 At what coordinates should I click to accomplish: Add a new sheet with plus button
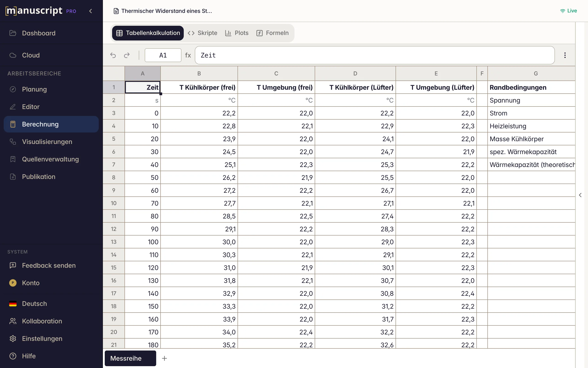(x=164, y=358)
